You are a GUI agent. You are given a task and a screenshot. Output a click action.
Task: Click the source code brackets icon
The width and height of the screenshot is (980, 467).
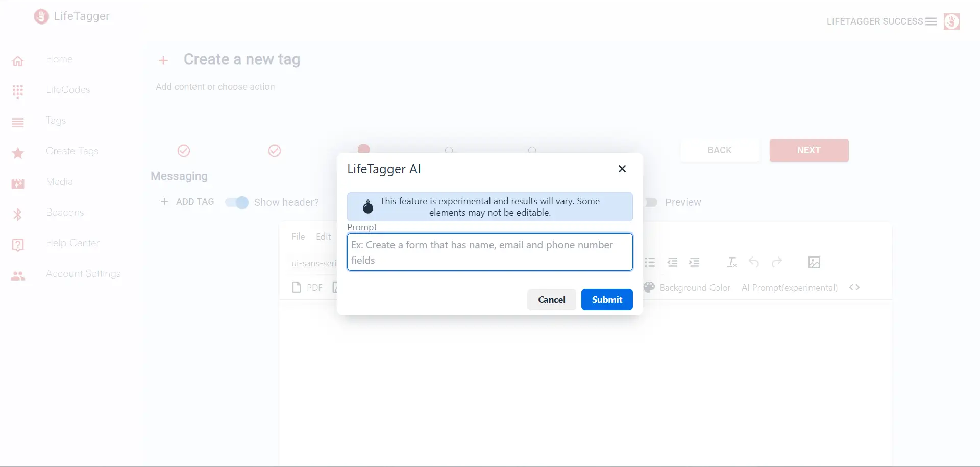point(854,287)
